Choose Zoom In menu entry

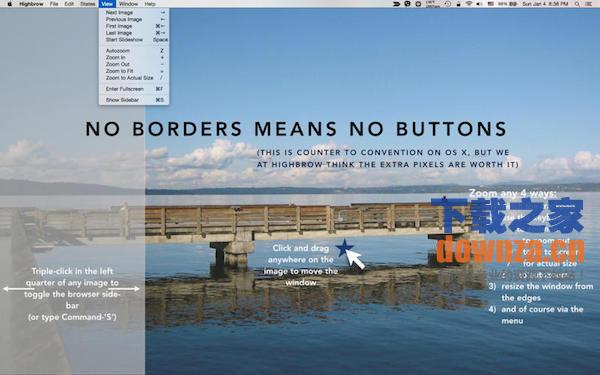coord(134,57)
